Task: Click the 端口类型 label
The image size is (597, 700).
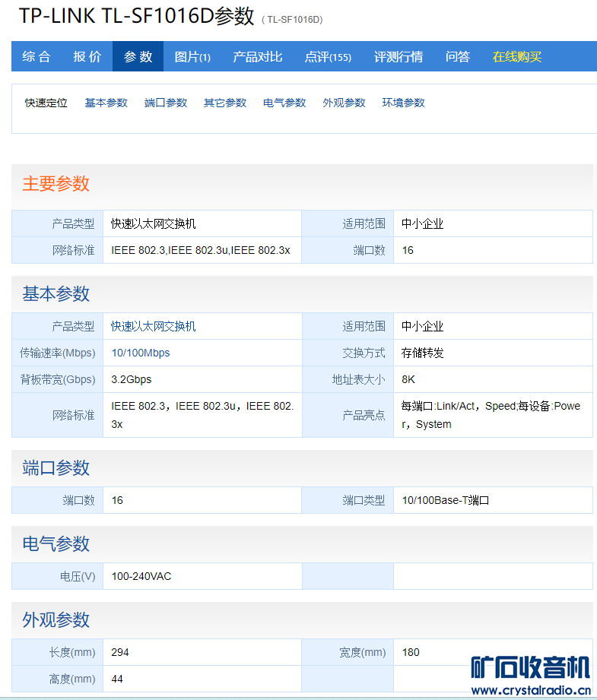Action: (364, 500)
